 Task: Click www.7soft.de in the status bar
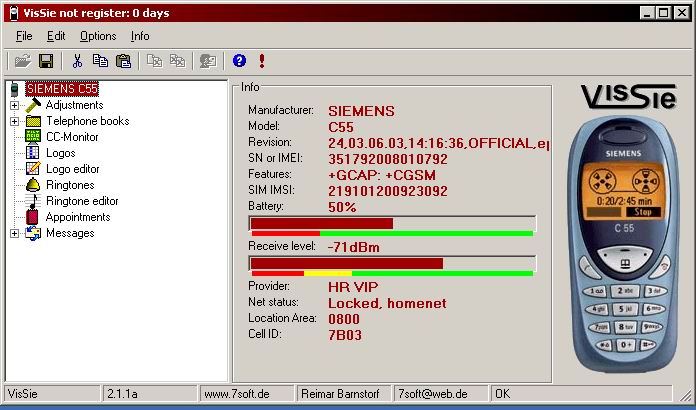[x=246, y=394]
